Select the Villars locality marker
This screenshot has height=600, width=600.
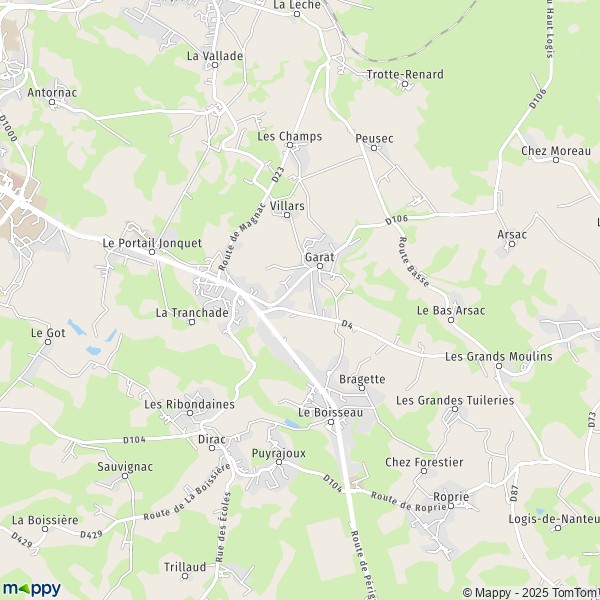[x=287, y=215]
